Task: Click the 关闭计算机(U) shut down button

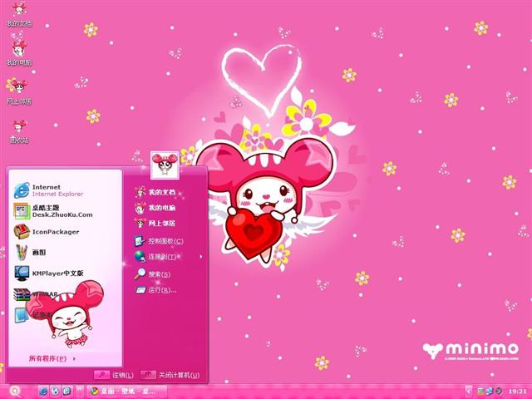Action: pos(170,375)
